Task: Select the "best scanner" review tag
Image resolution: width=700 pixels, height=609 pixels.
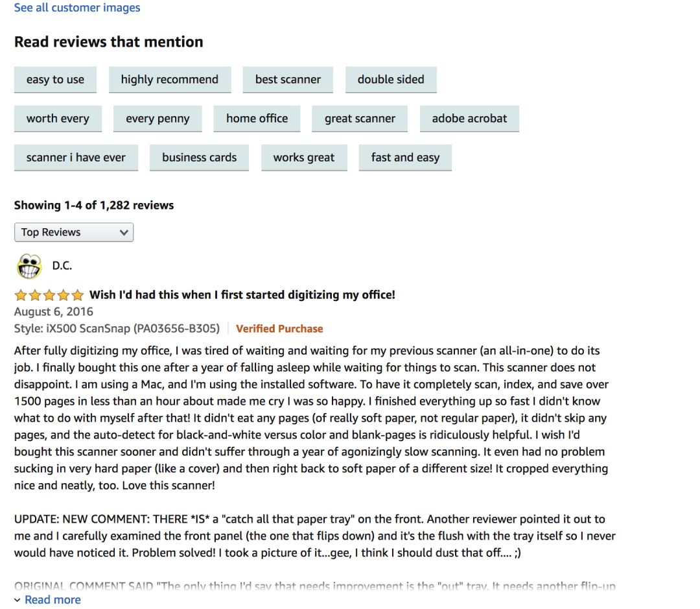Action: pyautogui.click(x=288, y=80)
